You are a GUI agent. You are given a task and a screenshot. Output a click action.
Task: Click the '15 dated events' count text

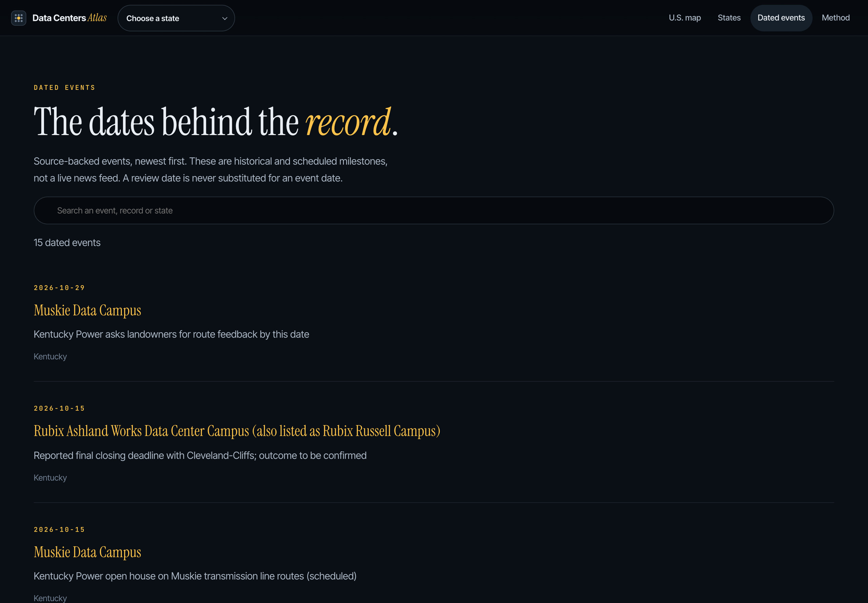click(x=67, y=242)
